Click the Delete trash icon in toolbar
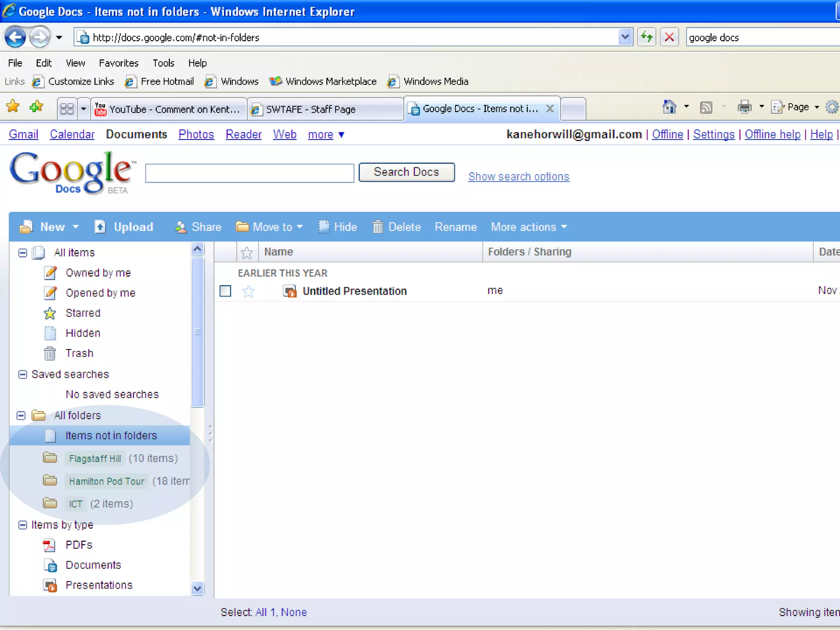The width and height of the screenshot is (840, 630). (378, 227)
